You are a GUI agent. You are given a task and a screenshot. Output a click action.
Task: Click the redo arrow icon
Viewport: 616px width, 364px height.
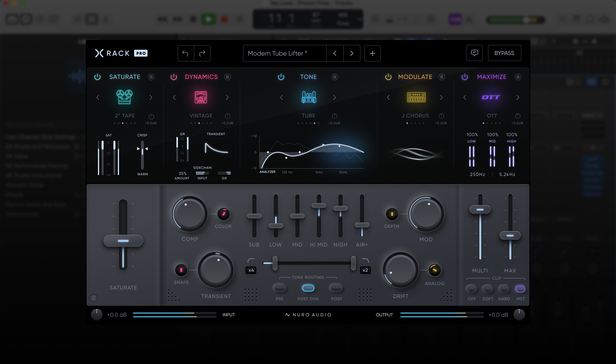202,53
